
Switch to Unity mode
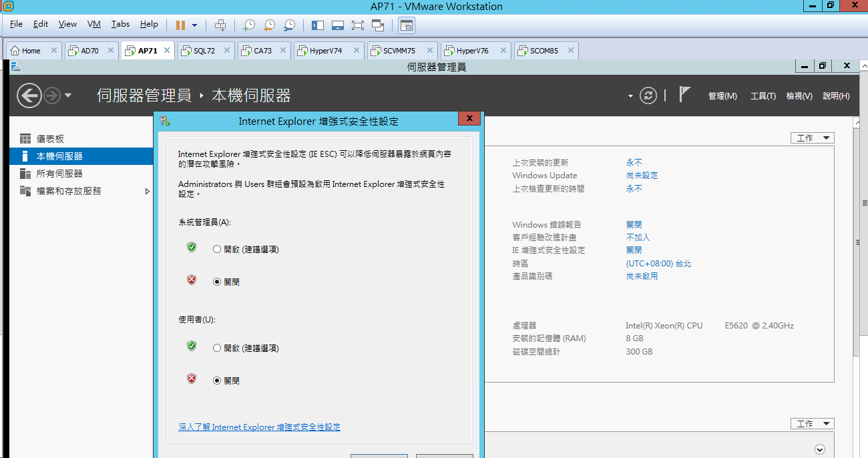click(x=378, y=25)
